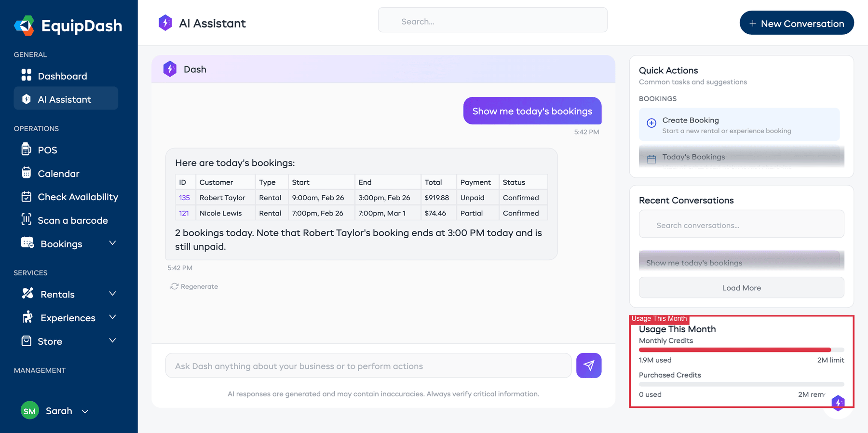This screenshot has width=868, height=433.
Task: Click the Rentals tools icon
Action: coord(27,293)
